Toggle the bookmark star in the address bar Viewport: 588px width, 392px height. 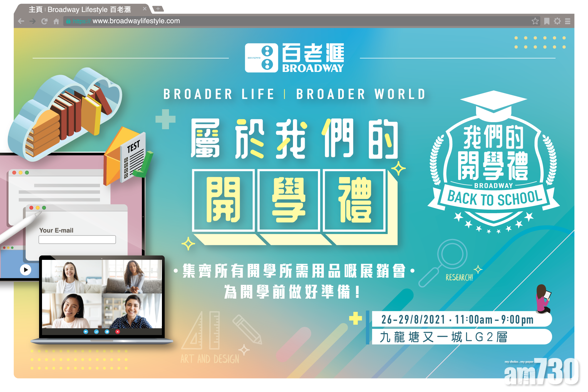coord(535,21)
